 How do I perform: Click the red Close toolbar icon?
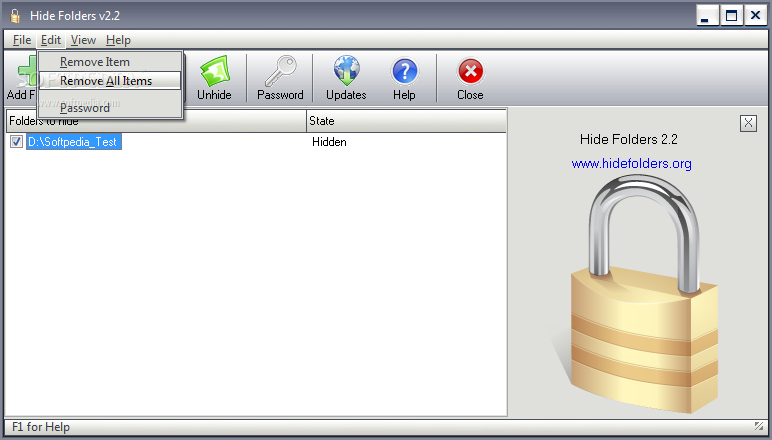[470, 71]
